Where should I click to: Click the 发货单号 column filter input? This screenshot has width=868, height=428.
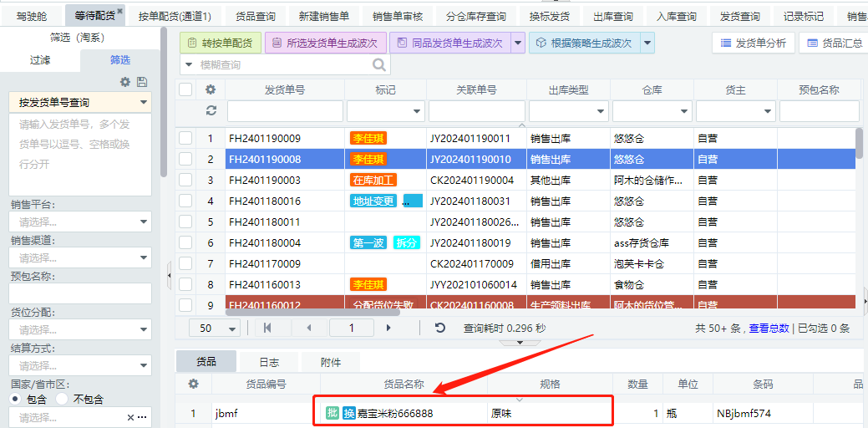[285, 111]
